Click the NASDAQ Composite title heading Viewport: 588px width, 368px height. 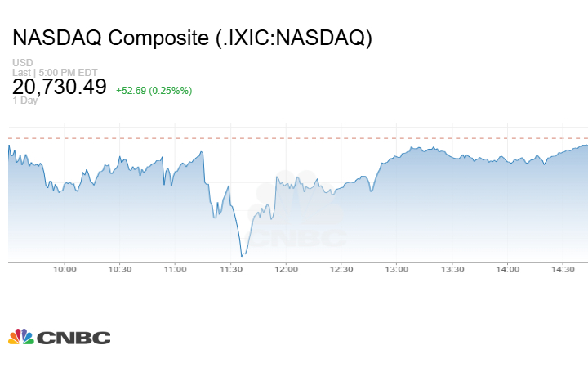pyautogui.click(x=193, y=38)
